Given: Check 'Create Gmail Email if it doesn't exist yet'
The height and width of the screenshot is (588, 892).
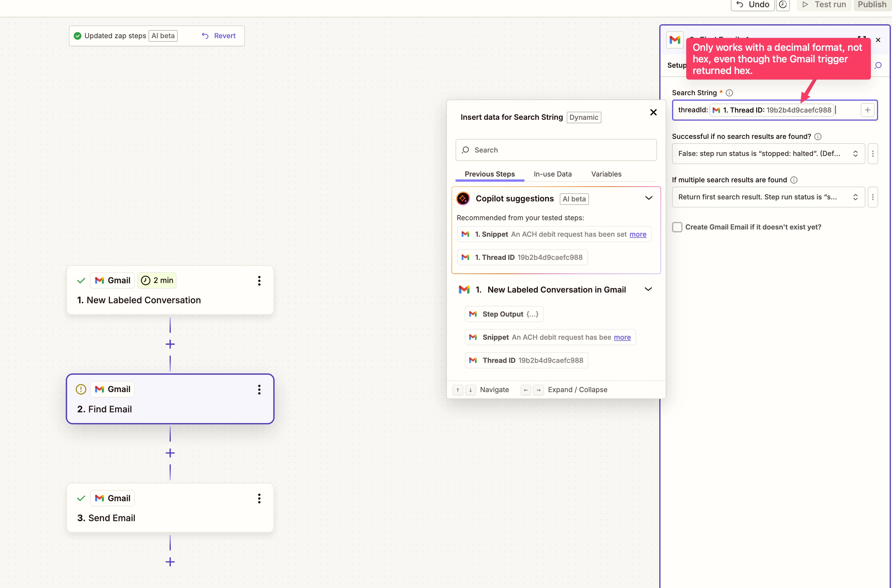Looking at the screenshot, I should point(677,227).
